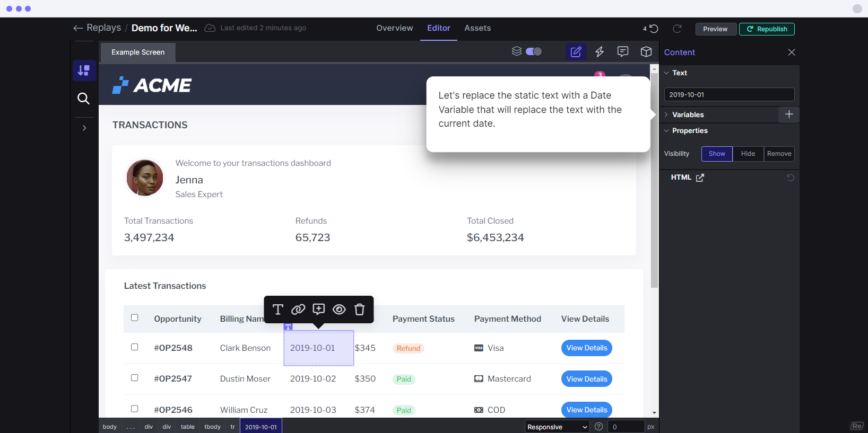The width and height of the screenshot is (868, 433).
Task: Click the Preview button
Action: click(x=715, y=29)
